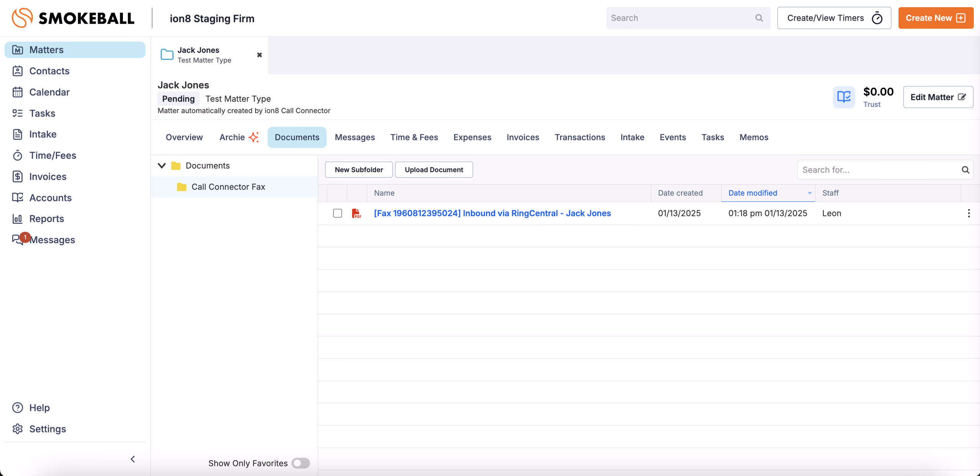Click the document search magnifier icon
The height and width of the screenshot is (476, 980).
pos(965,170)
